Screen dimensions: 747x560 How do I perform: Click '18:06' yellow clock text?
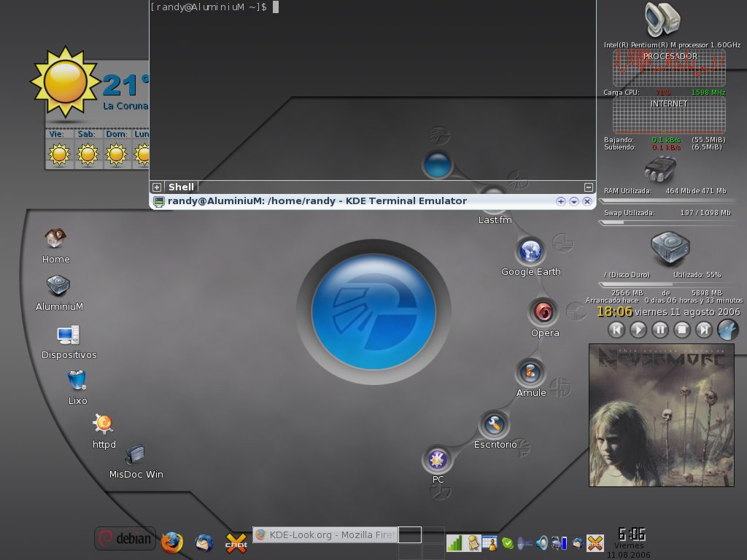click(x=614, y=312)
